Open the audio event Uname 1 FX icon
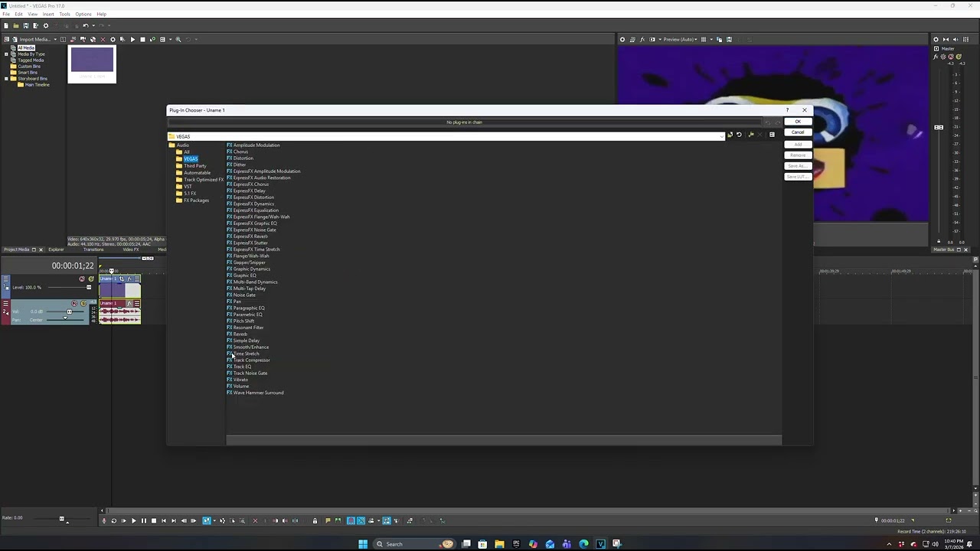980x551 pixels. coord(129,303)
